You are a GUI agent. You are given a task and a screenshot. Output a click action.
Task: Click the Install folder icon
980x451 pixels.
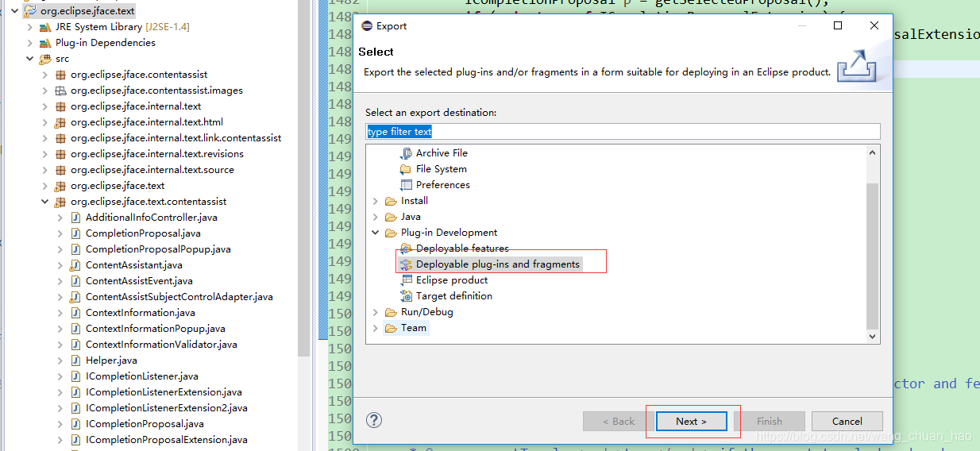pyautogui.click(x=391, y=201)
